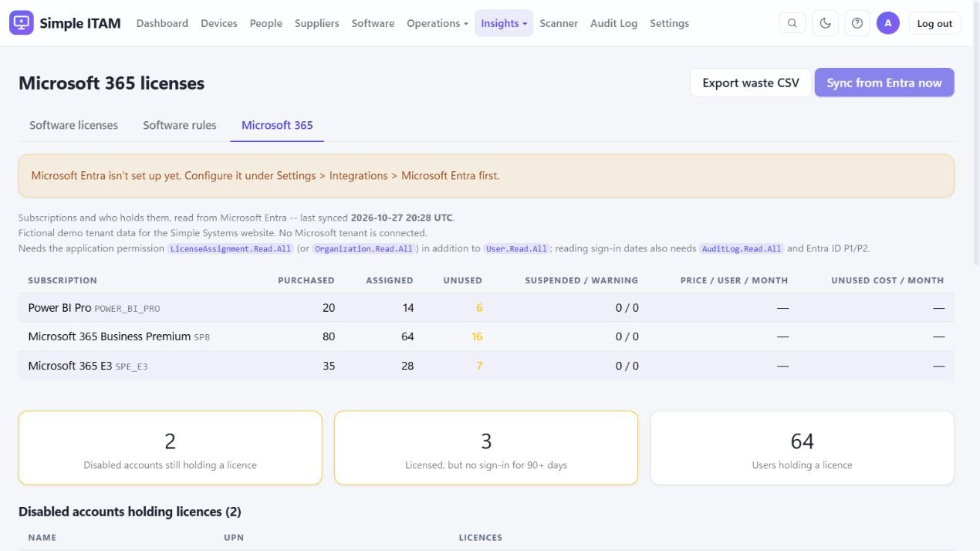Click the Purchased column header

coord(306,280)
